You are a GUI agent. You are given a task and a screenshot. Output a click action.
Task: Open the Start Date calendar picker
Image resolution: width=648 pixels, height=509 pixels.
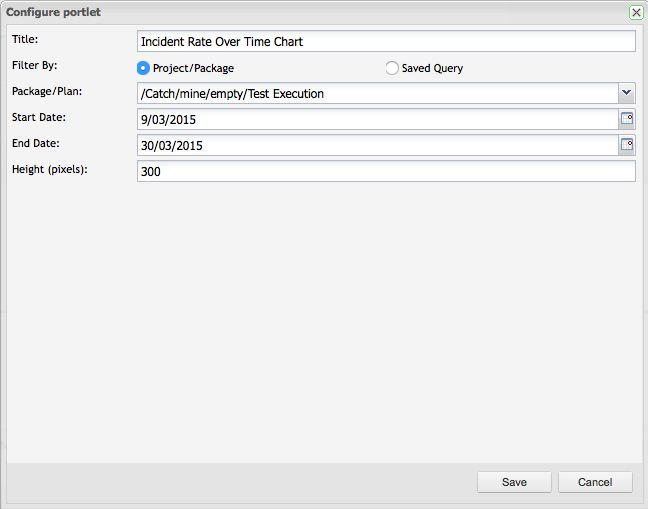tap(627, 119)
